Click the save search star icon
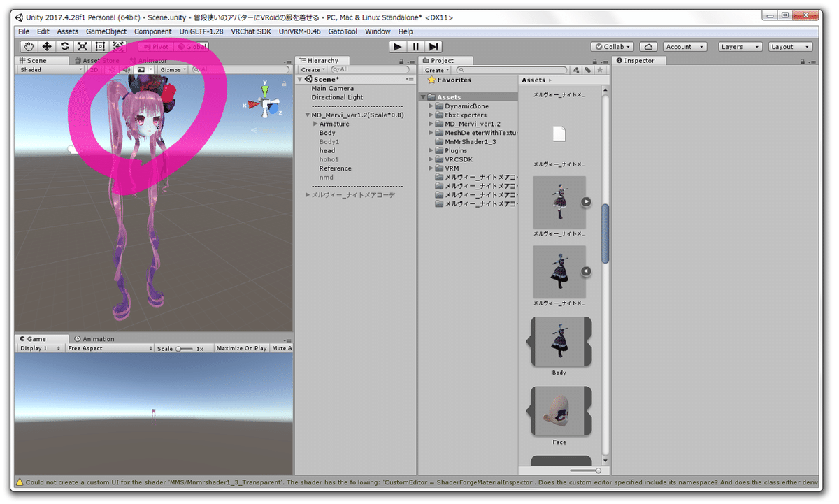 tap(600, 70)
